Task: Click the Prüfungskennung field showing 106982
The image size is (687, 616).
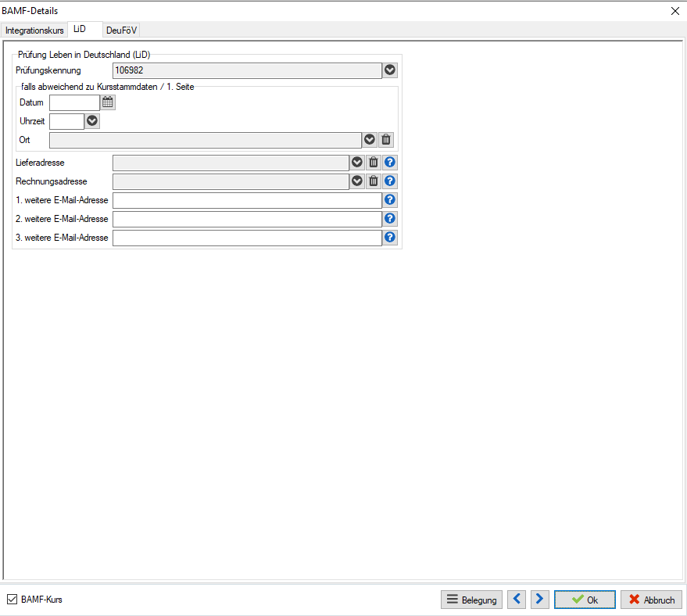Action: [247, 70]
